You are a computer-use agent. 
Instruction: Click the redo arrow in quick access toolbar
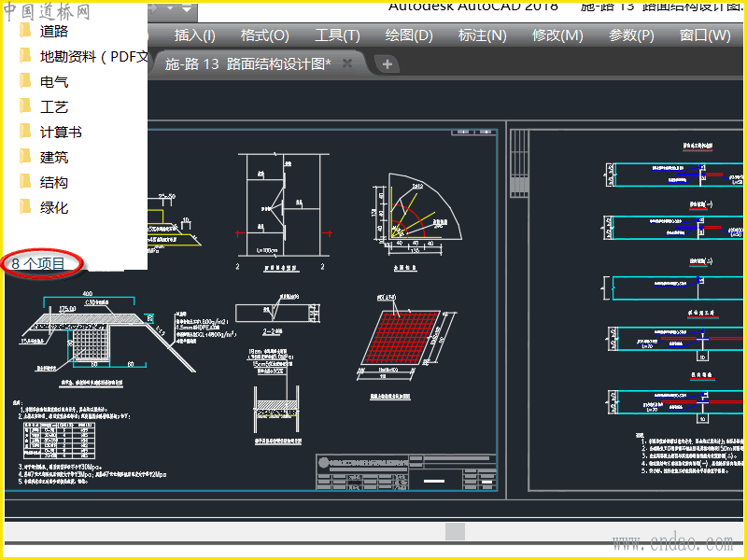(x=153, y=8)
